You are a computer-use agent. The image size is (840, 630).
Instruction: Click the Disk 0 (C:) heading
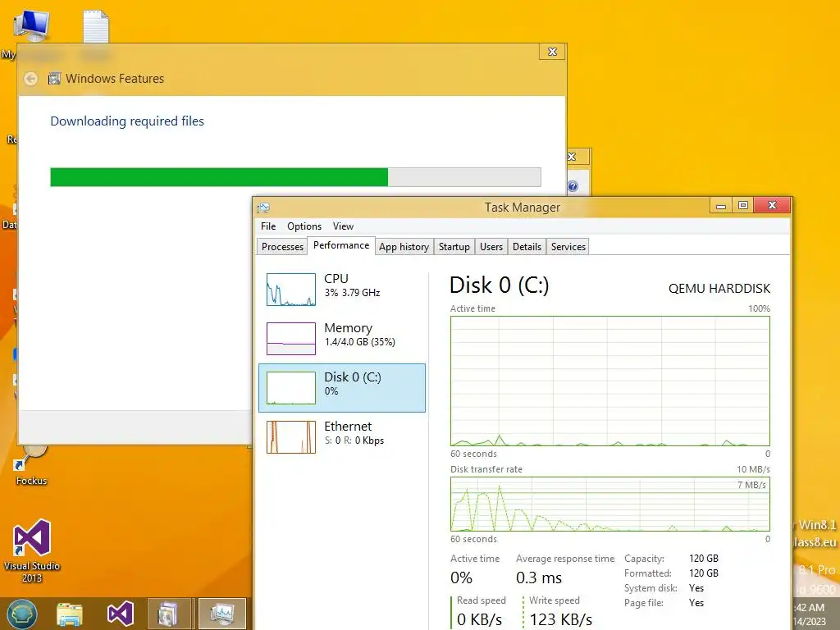click(x=500, y=285)
